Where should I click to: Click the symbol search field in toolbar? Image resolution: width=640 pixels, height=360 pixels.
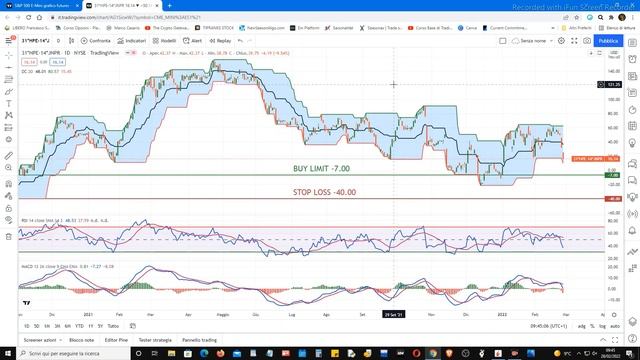36,41
